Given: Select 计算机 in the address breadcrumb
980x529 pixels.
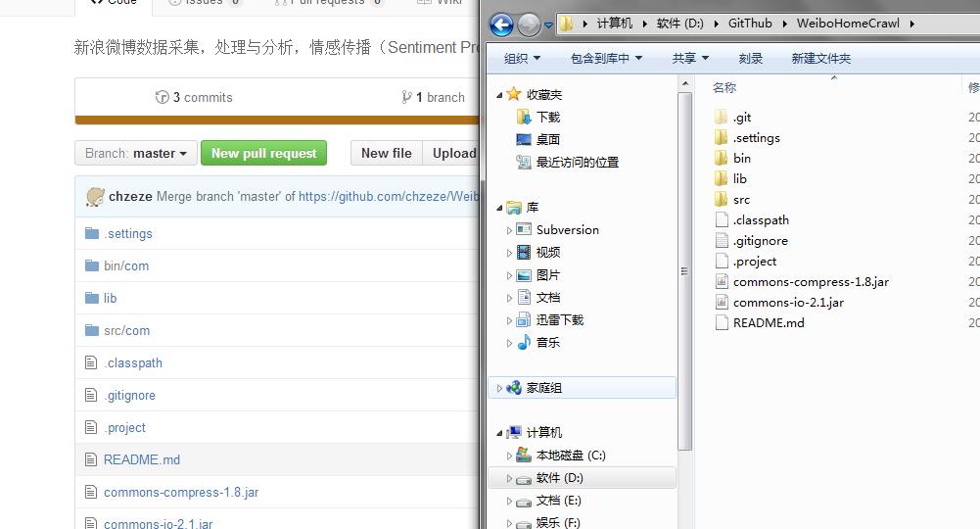Looking at the screenshot, I should tap(615, 24).
